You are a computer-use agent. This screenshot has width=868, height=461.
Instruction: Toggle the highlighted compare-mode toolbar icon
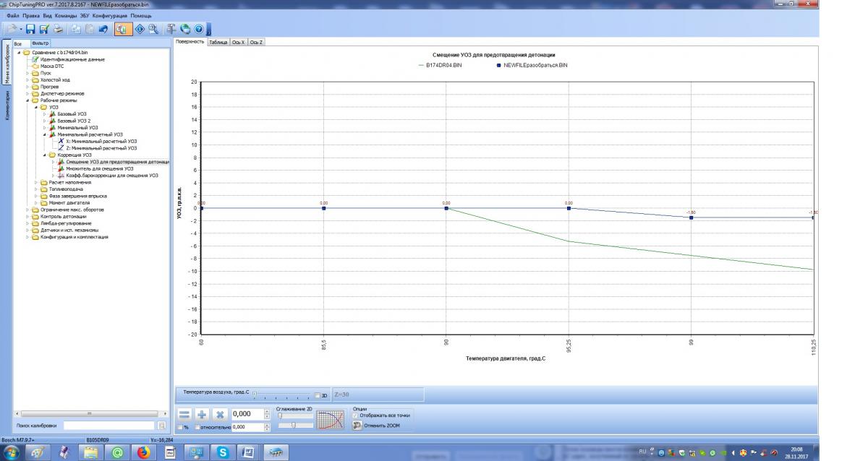(x=122, y=29)
